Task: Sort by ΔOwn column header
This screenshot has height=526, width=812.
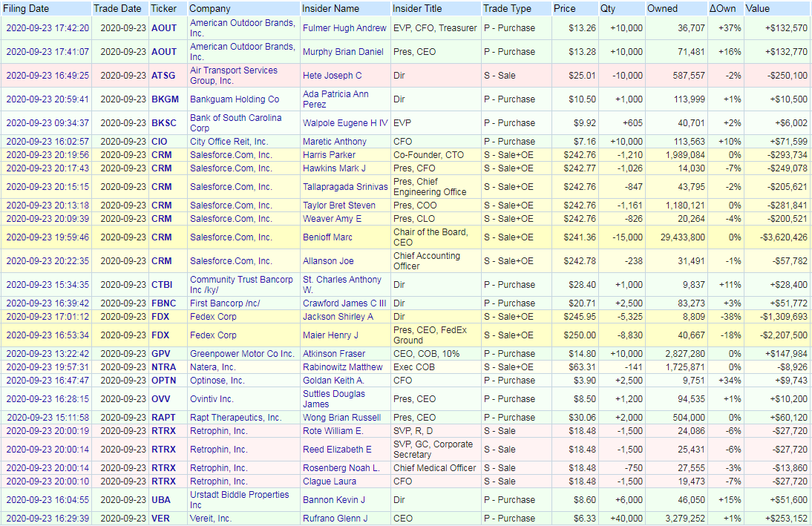Action: [x=722, y=8]
